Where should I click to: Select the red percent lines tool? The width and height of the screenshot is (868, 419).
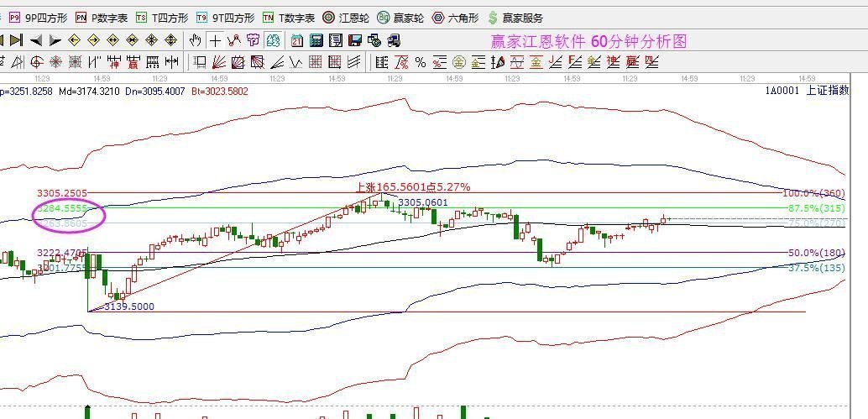(440, 62)
